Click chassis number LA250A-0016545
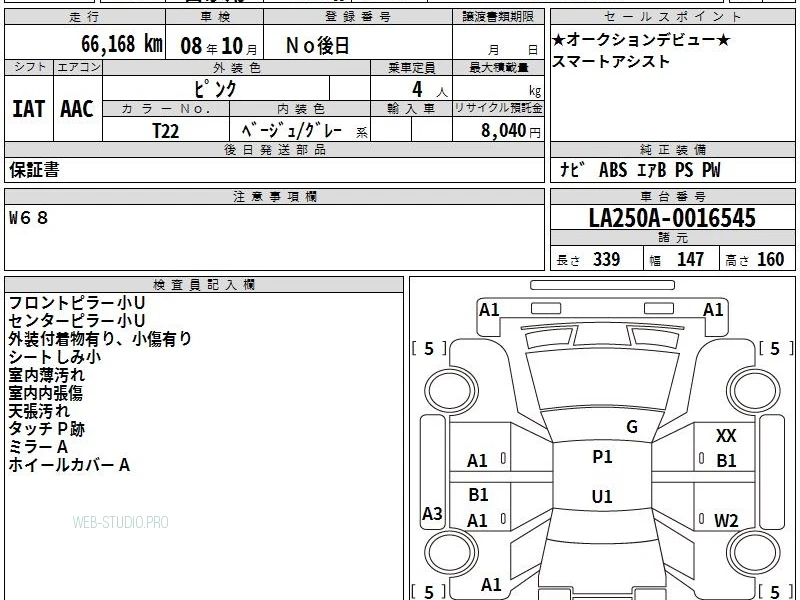The height and width of the screenshot is (600, 800). [x=672, y=218]
